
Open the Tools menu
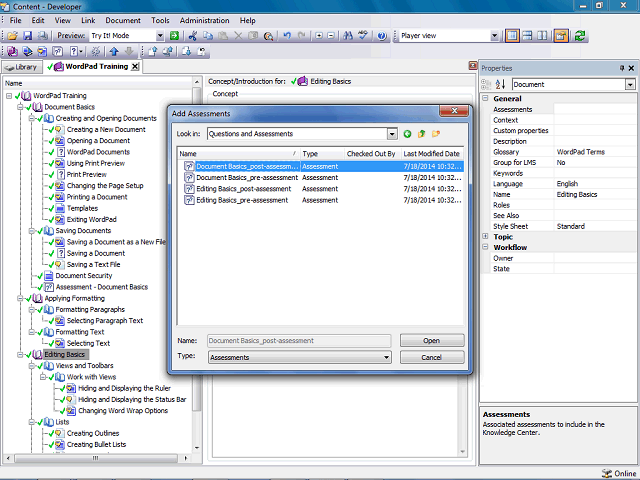(x=160, y=20)
